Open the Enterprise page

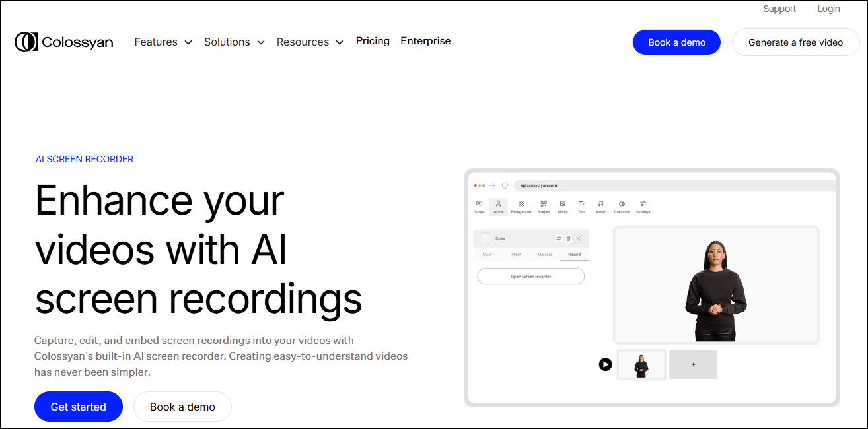425,41
